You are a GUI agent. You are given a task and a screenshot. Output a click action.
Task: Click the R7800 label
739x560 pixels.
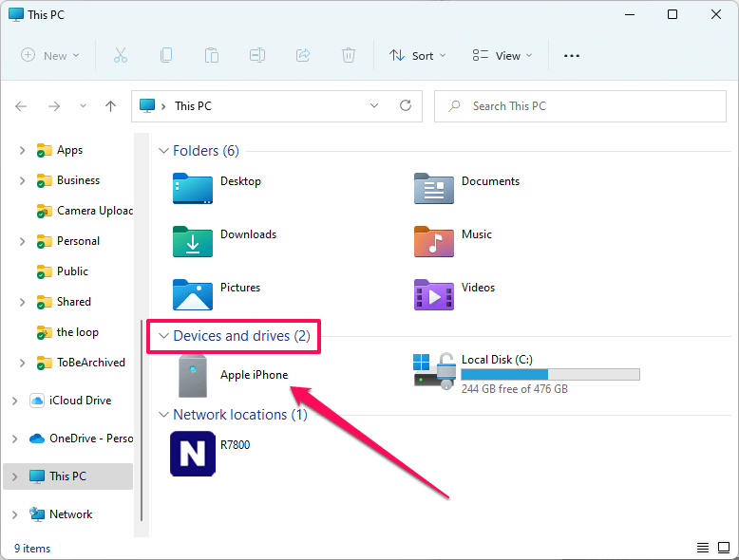(x=236, y=444)
